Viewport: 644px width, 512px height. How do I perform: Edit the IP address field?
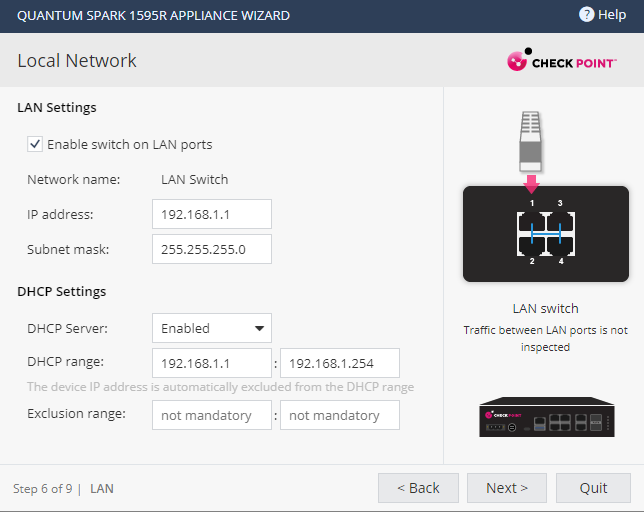(x=212, y=214)
